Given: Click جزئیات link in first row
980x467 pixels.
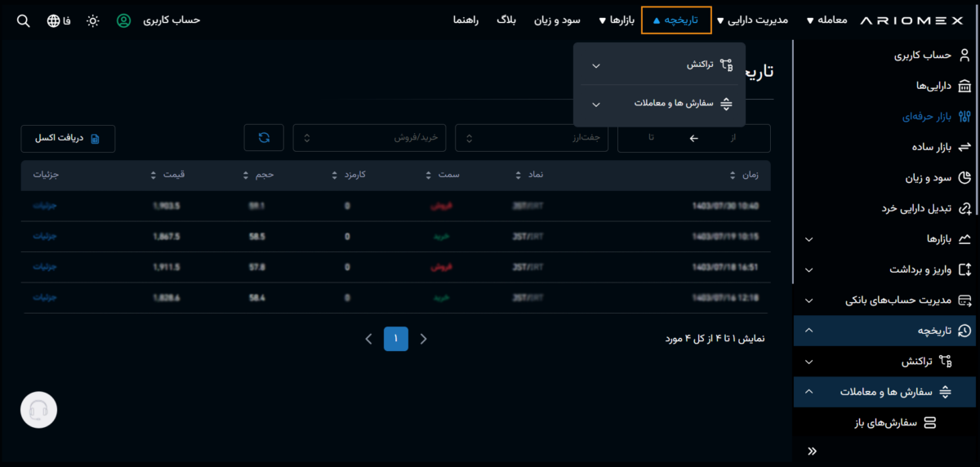Looking at the screenshot, I should tap(45, 205).
